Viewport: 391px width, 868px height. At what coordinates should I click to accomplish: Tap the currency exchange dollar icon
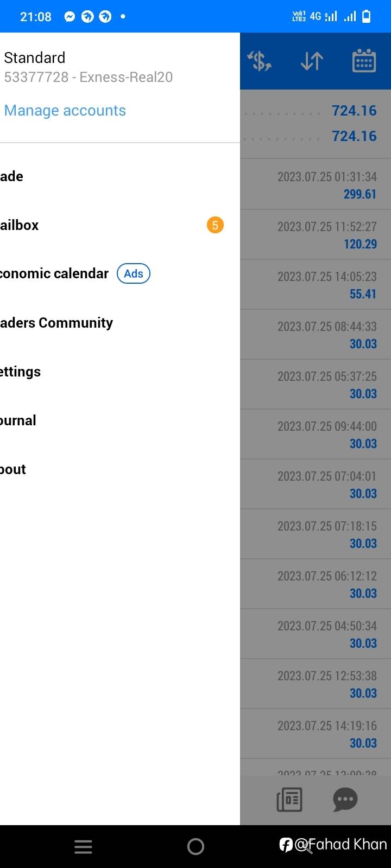pyautogui.click(x=260, y=61)
